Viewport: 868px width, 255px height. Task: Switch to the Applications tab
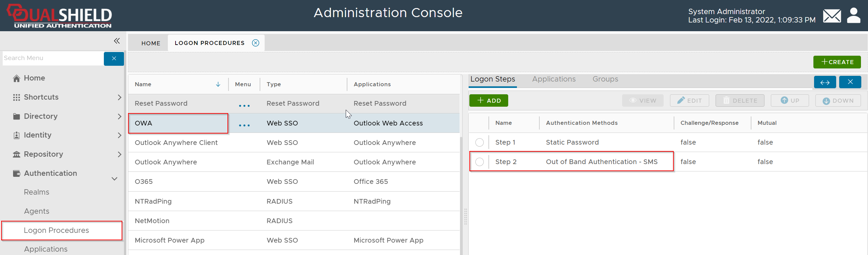pos(554,79)
